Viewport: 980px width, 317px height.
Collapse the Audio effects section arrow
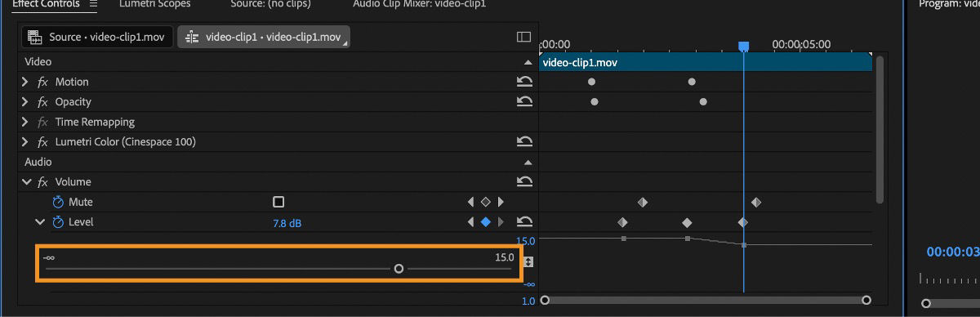(x=528, y=163)
